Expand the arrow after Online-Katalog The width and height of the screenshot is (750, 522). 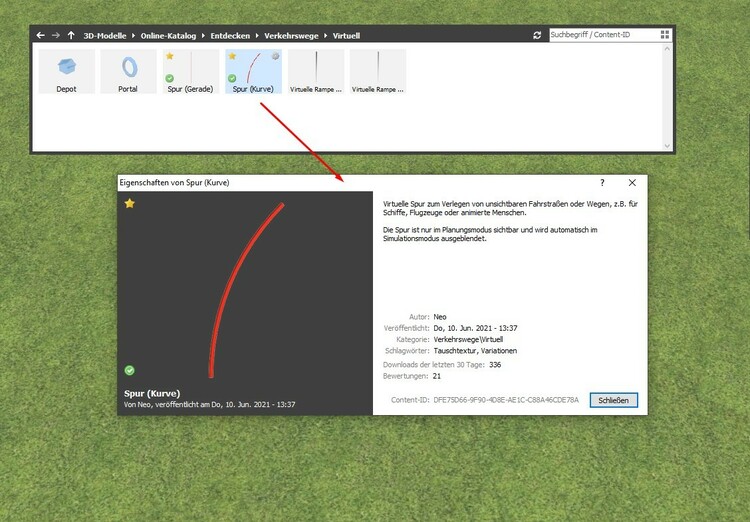coord(203,35)
